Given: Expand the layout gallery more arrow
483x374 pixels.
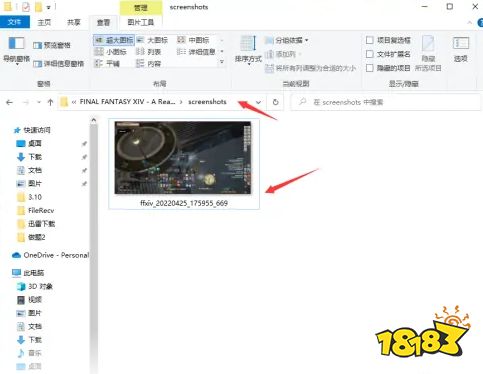Looking at the screenshot, I should coord(222,62).
